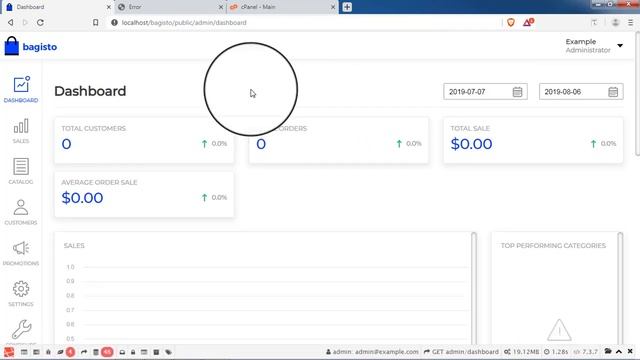Expand the debugbar with the up chevron
The height and width of the screenshot is (360, 640).
[619, 351]
